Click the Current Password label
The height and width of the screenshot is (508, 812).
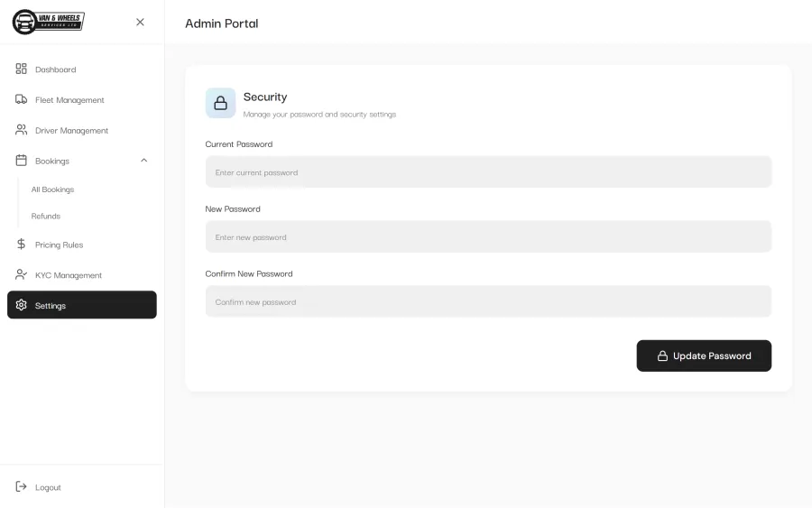point(239,144)
